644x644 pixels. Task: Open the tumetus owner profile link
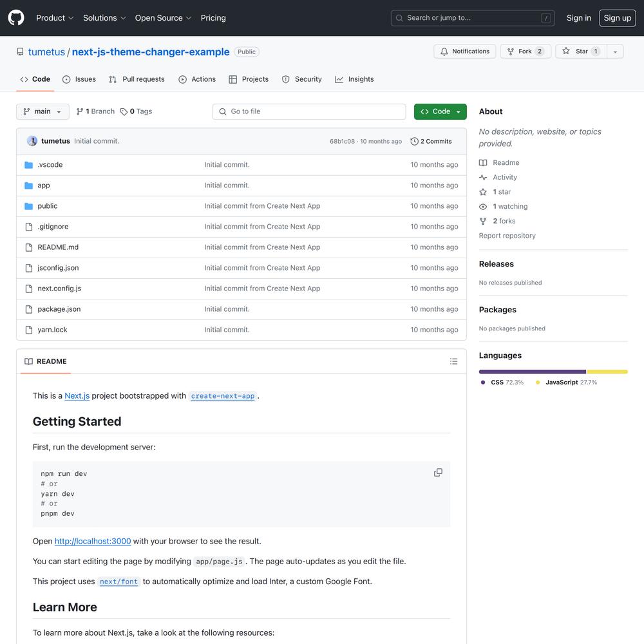pyautogui.click(x=46, y=52)
